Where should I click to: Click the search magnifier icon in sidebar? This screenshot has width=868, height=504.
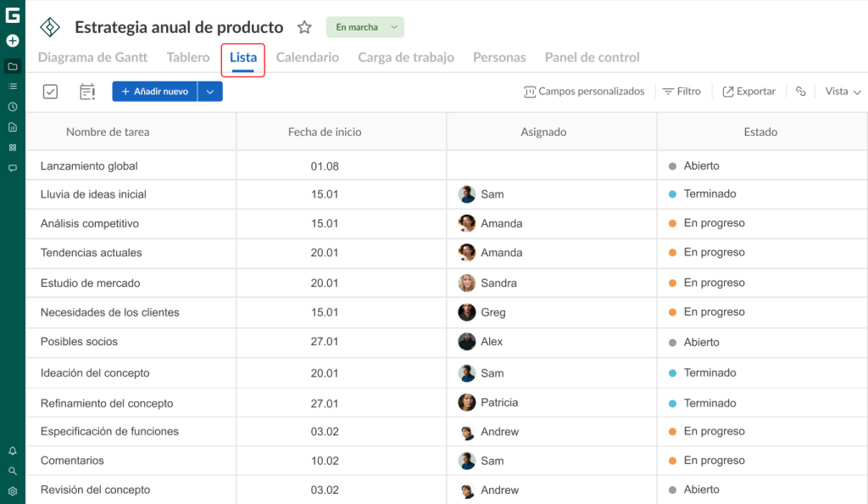pos(12,471)
